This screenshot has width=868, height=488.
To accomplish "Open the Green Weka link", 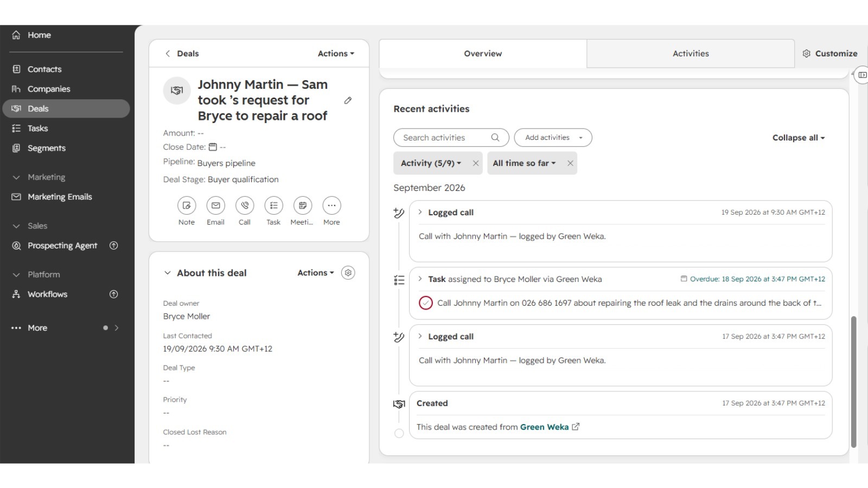I will (x=544, y=427).
